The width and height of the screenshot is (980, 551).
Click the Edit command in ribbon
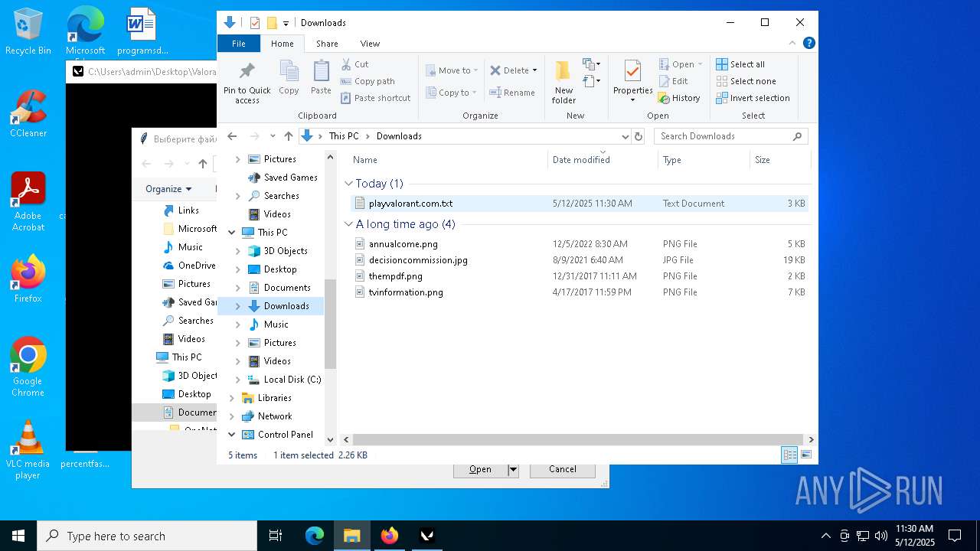click(673, 81)
